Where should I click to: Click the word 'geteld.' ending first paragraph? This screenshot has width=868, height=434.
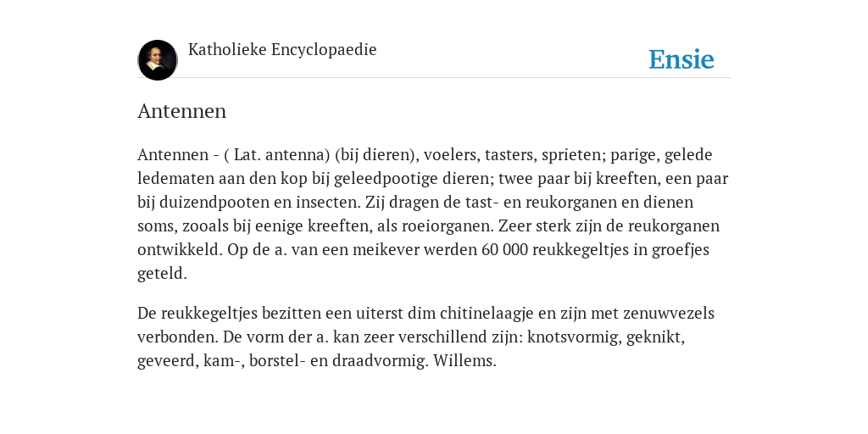[x=162, y=274]
